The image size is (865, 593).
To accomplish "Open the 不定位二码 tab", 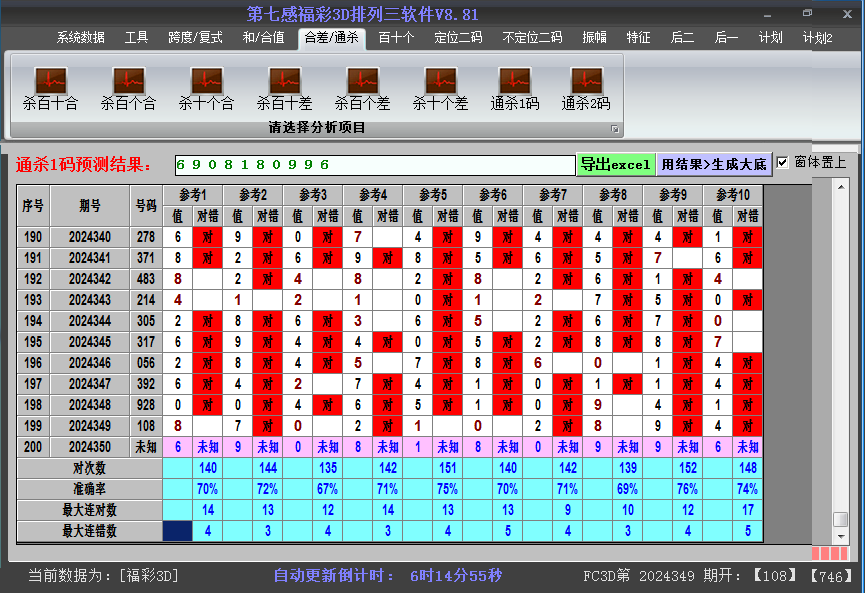I will coord(532,38).
